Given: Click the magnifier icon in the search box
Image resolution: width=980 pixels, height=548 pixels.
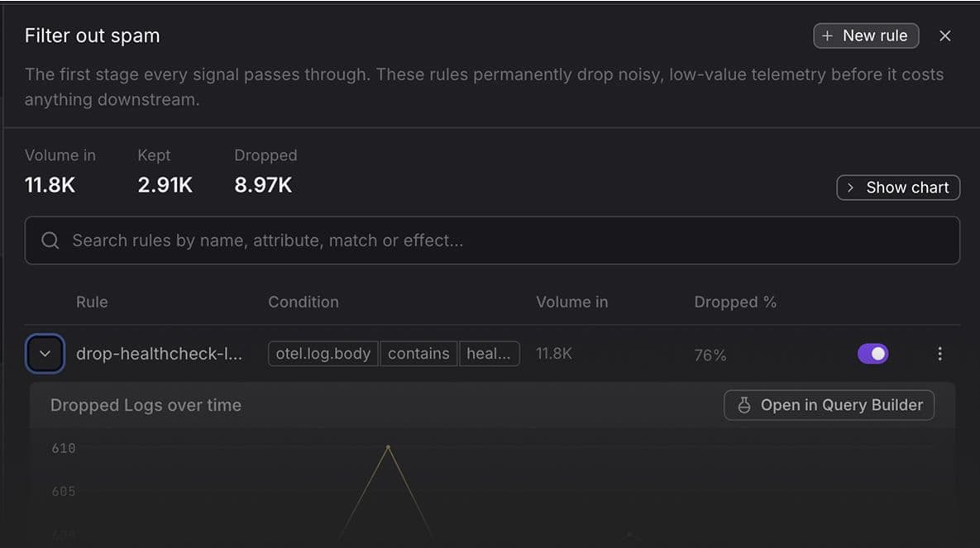Looking at the screenshot, I should coord(50,241).
